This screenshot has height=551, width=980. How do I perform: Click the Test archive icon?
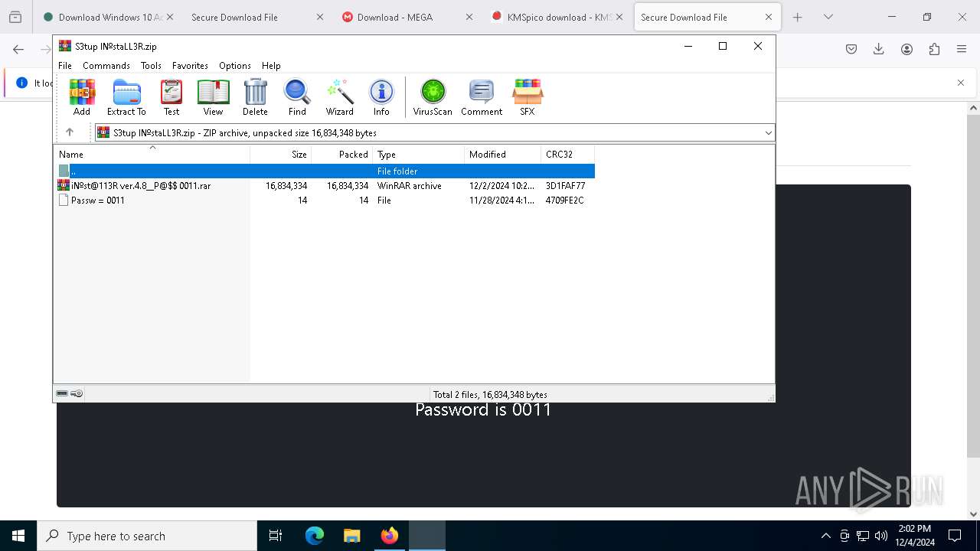click(171, 97)
